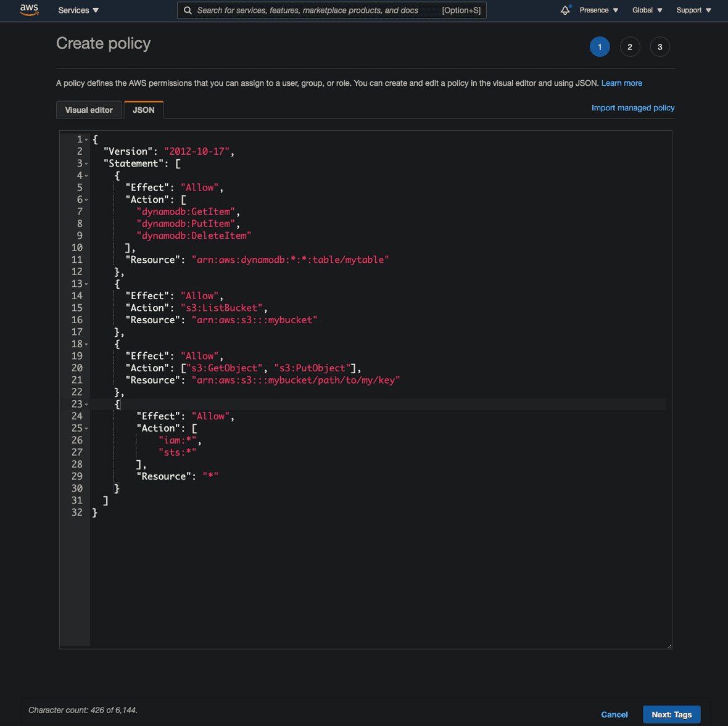Select step 1 circle in the progress indicator

[x=599, y=46]
